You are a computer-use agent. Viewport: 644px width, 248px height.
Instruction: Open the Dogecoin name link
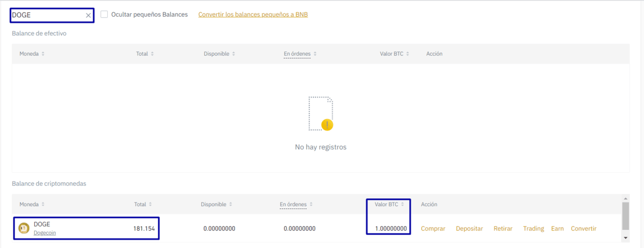tap(45, 232)
